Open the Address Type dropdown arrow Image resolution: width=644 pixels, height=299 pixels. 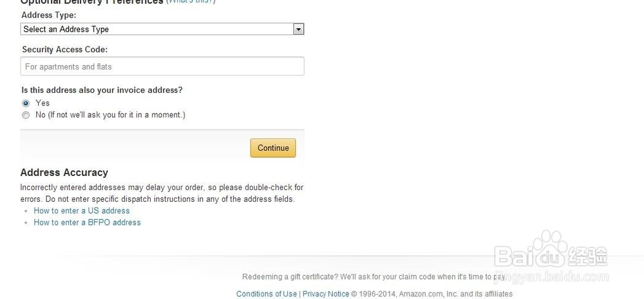tap(298, 29)
